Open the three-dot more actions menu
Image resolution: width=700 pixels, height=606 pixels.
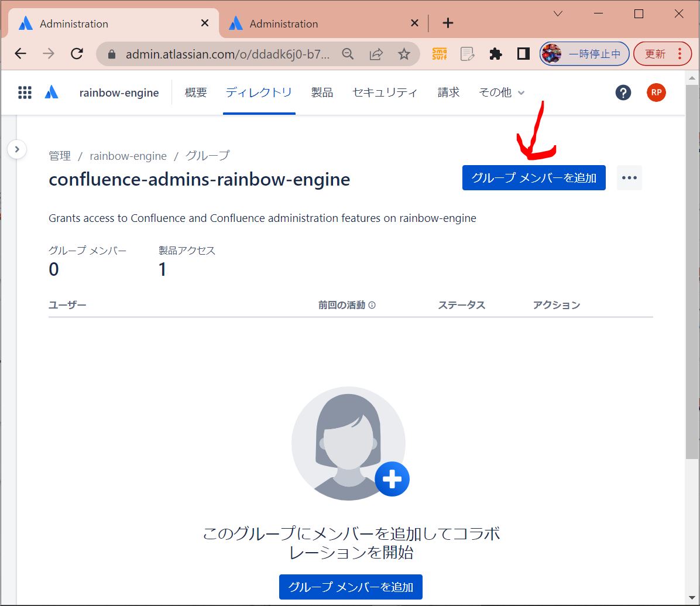coord(629,178)
